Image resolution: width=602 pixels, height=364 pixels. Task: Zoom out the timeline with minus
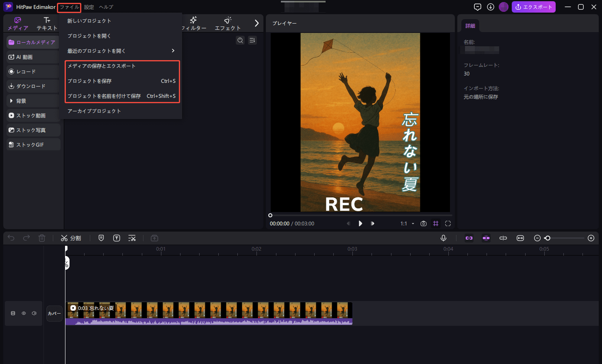click(537, 238)
